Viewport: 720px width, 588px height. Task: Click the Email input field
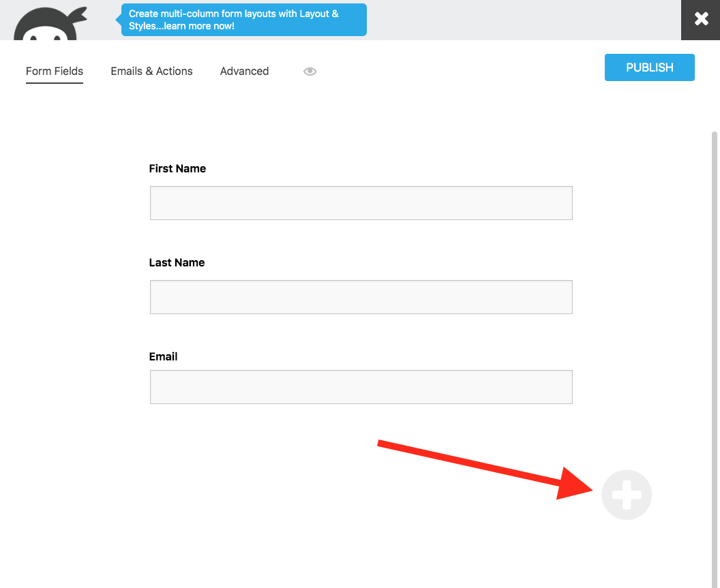click(x=361, y=386)
